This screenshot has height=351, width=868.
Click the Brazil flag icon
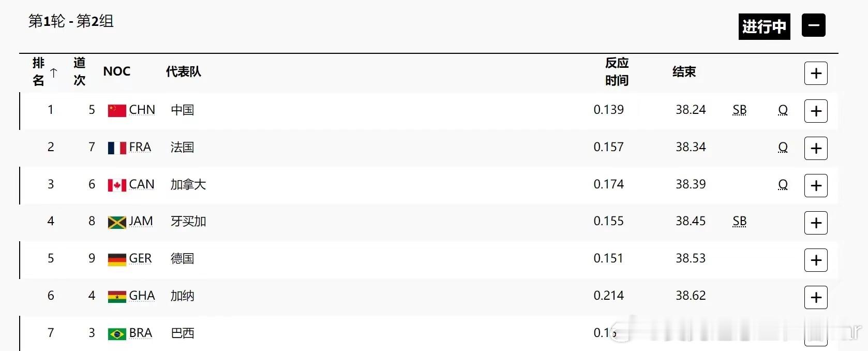click(117, 334)
